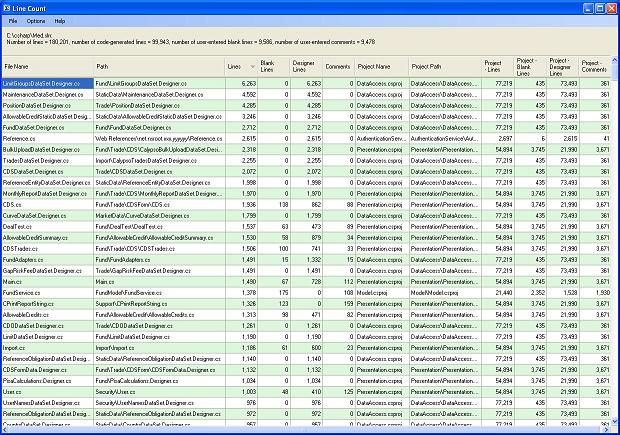Select User.cs file name
Image resolution: width=620 pixels, height=435 pixels.
(x=12, y=392)
